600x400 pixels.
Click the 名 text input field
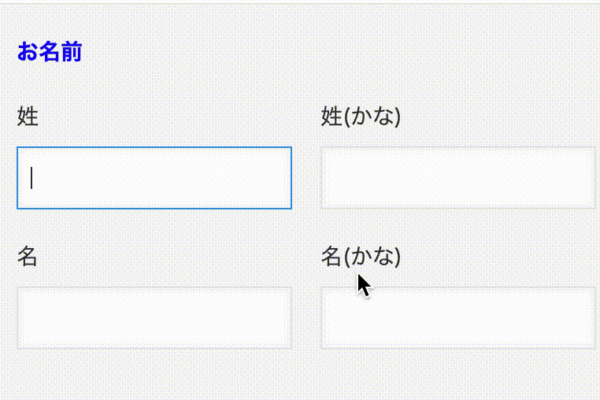click(x=154, y=318)
